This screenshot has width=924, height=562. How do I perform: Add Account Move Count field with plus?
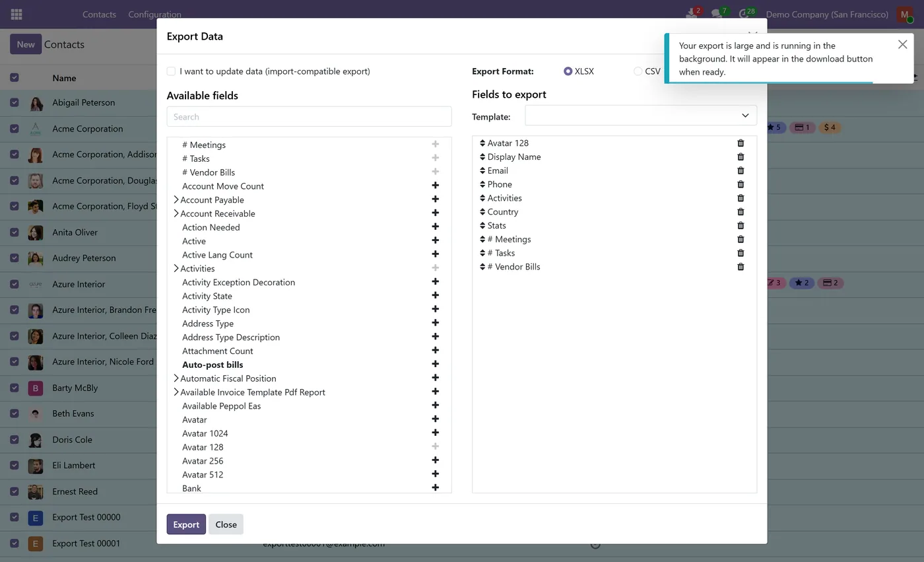point(435,186)
